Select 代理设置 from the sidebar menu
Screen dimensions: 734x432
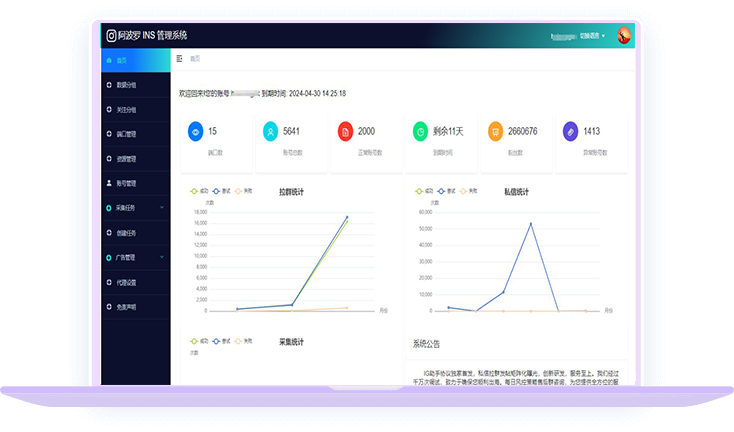pyautogui.click(x=132, y=282)
